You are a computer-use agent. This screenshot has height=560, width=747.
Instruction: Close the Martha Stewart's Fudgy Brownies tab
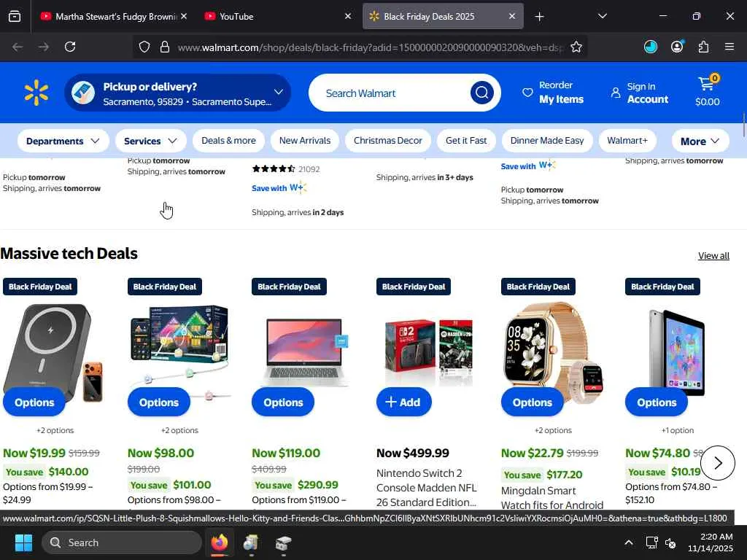pos(184,16)
